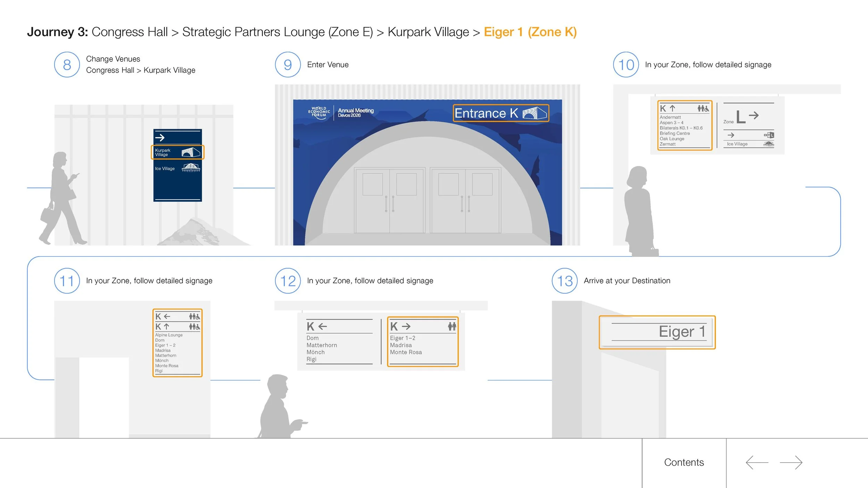Go to previous page with left arrow

[757, 462]
